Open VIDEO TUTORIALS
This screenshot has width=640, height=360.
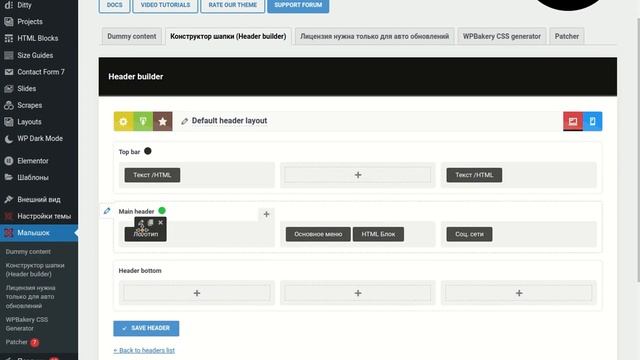[165, 5]
